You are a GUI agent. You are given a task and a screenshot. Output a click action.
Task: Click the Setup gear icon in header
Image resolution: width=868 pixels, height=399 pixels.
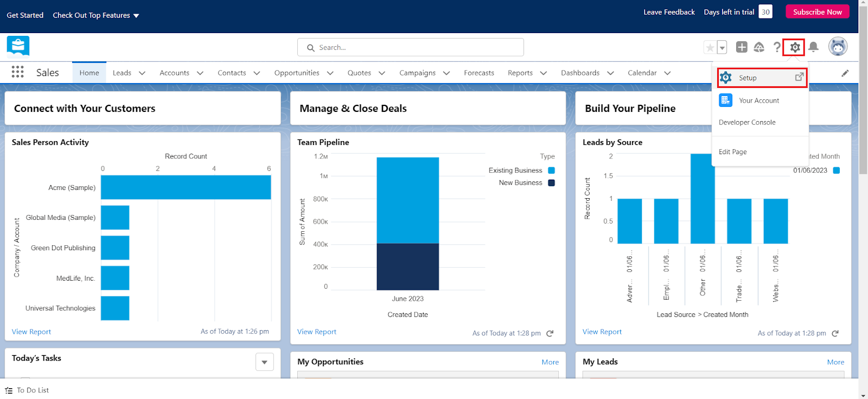tap(795, 48)
